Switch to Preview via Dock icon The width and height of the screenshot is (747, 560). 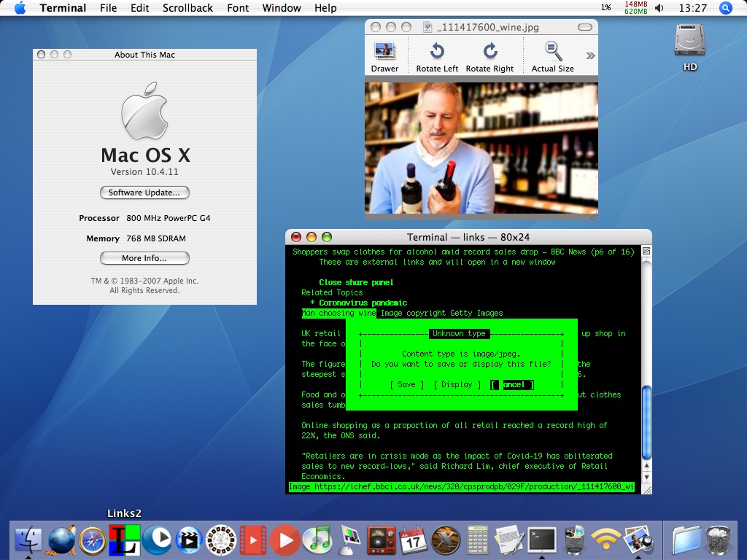pos(638,540)
